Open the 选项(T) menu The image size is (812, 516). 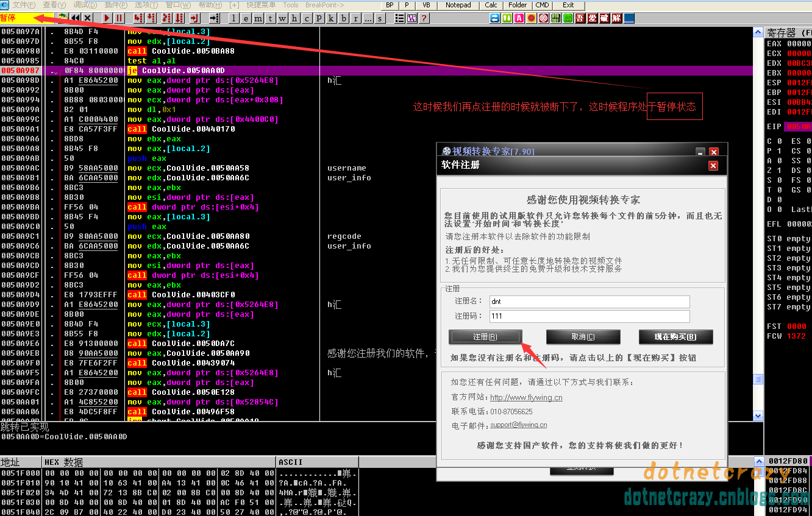click(x=146, y=5)
